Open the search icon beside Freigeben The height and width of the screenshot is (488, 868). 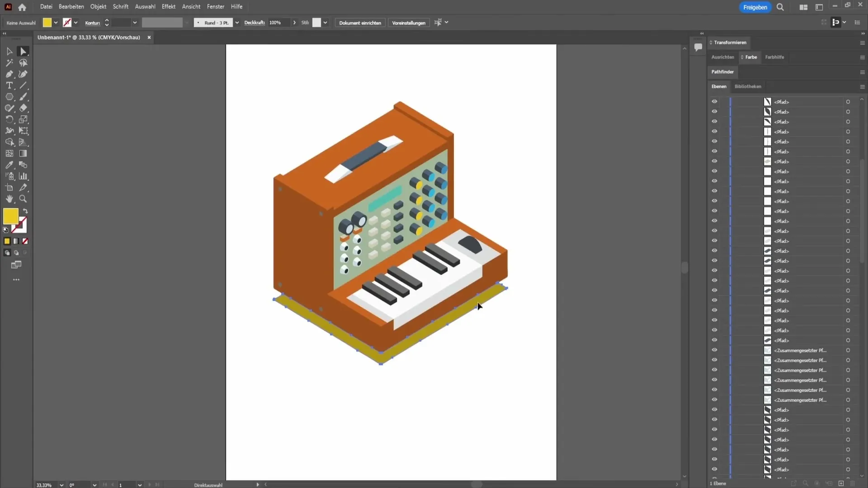[x=780, y=7]
